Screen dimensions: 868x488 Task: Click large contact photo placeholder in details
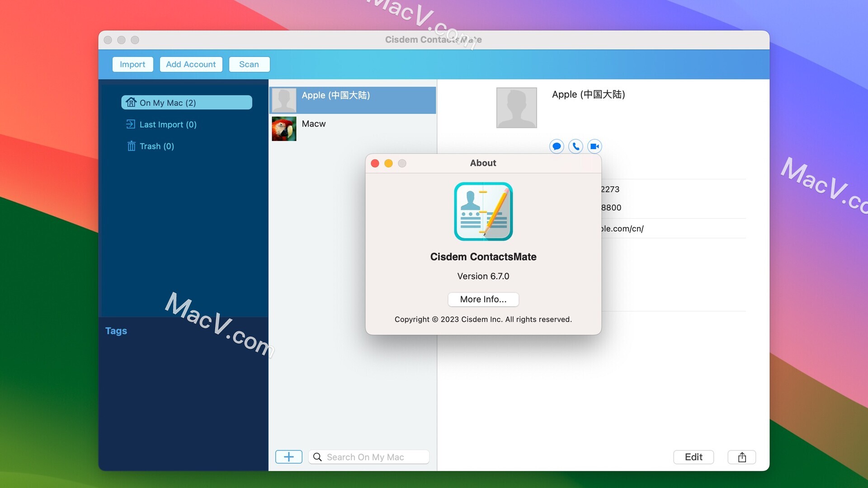[516, 108]
